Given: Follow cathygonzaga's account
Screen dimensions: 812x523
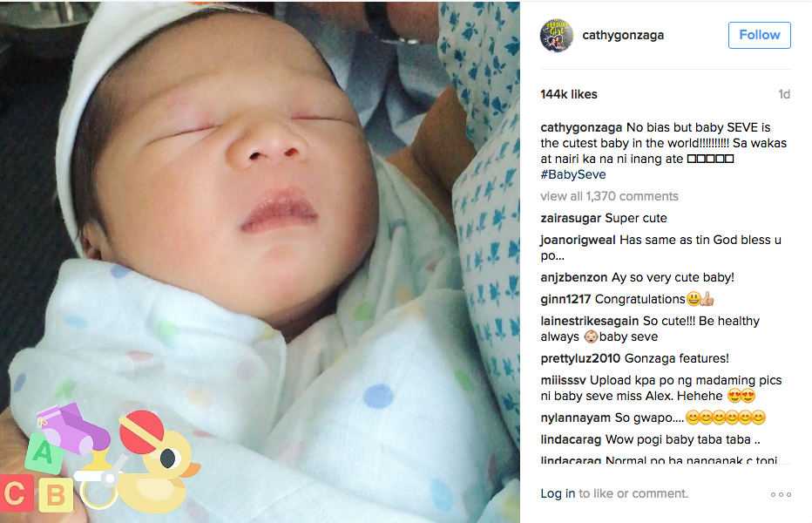Looking at the screenshot, I should pyautogui.click(x=759, y=35).
